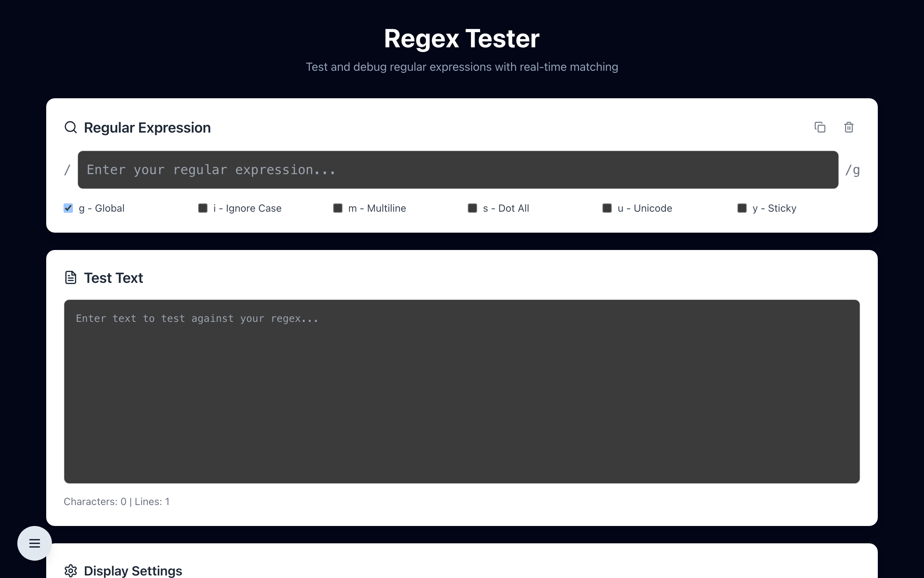Enable the i - Ignore Case flag

point(203,208)
